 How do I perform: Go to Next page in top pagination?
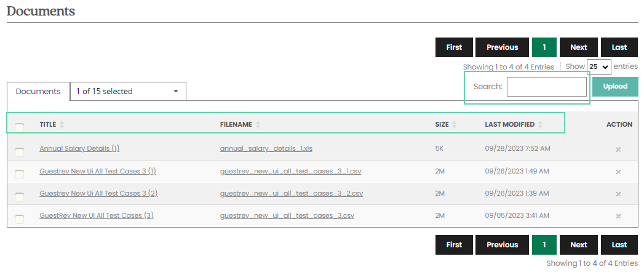(579, 47)
